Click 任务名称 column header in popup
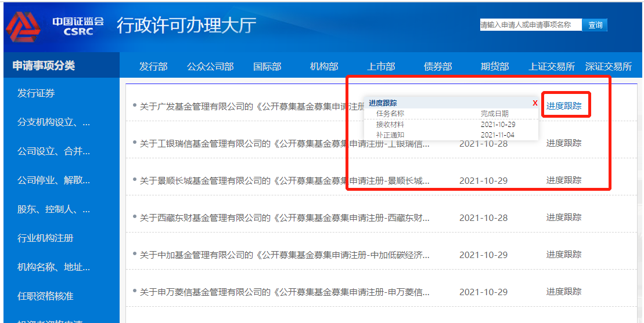644x323 pixels. (390, 114)
